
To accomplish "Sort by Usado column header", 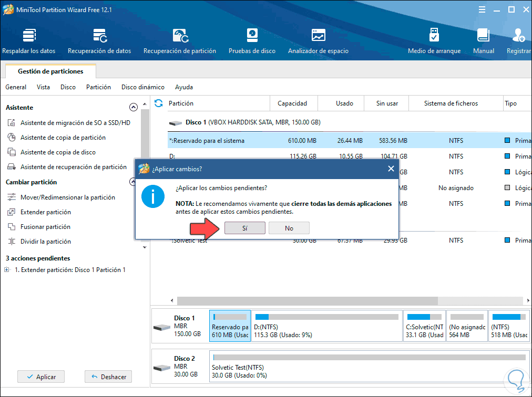I will (x=341, y=103).
